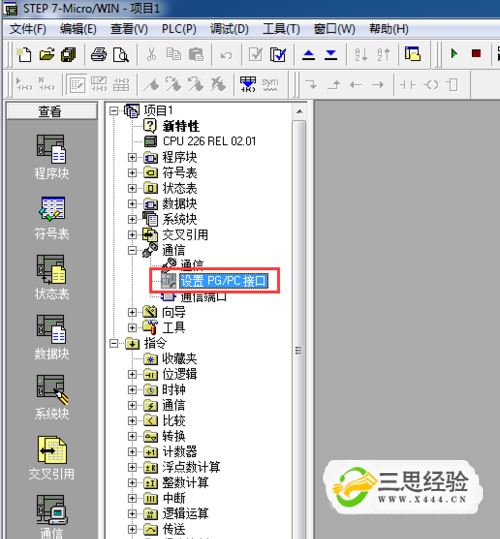
Task: Open the 查看(V) menu
Action: pyautogui.click(x=129, y=29)
